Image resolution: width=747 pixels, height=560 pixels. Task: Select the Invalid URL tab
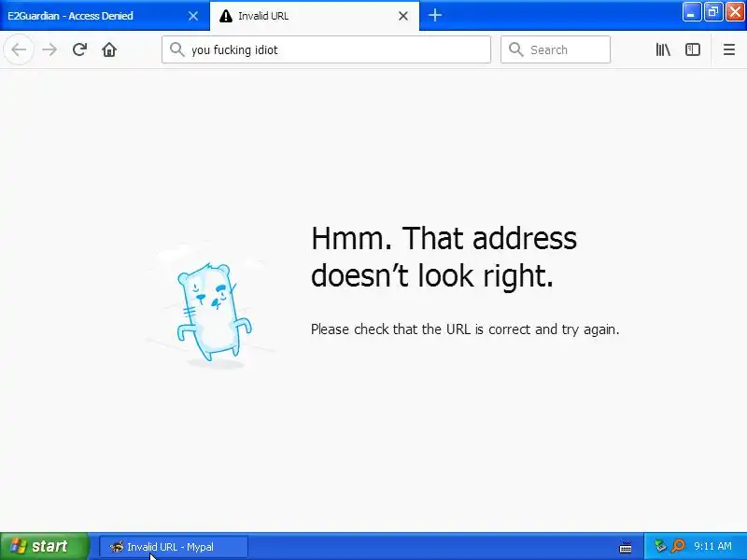click(x=315, y=16)
